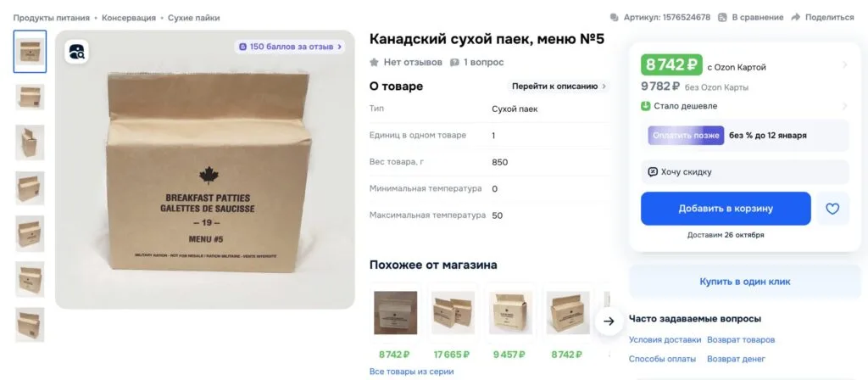Open the similar item priced 17 665 ₽
The image size is (868, 380).
pos(453,321)
